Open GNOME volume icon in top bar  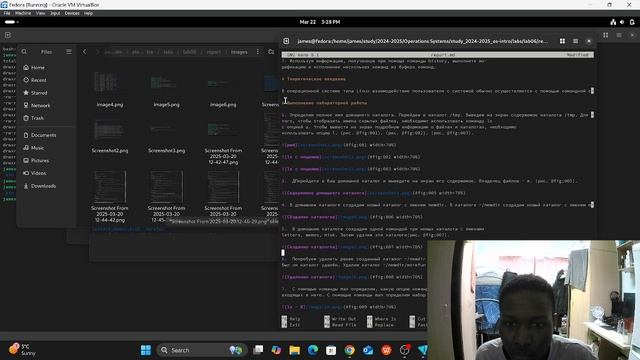click(622, 22)
